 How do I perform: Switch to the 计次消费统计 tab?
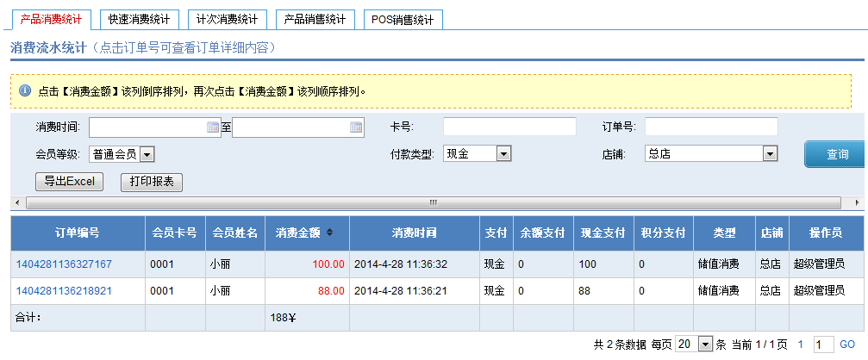click(x=227, y=19)
